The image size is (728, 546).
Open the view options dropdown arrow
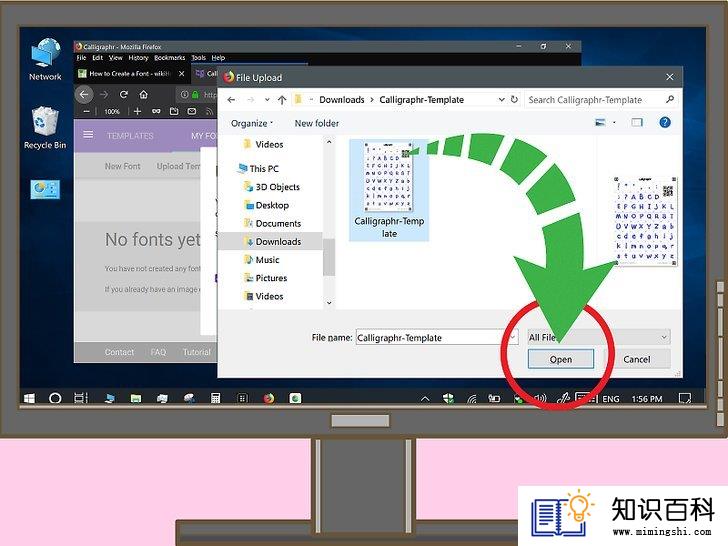(x=614, y=123)
